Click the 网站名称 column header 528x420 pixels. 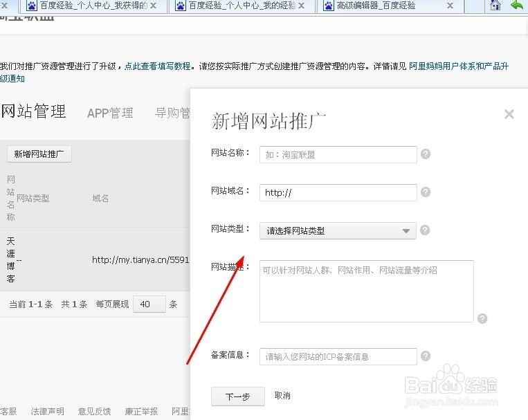[x=11, y=199]
